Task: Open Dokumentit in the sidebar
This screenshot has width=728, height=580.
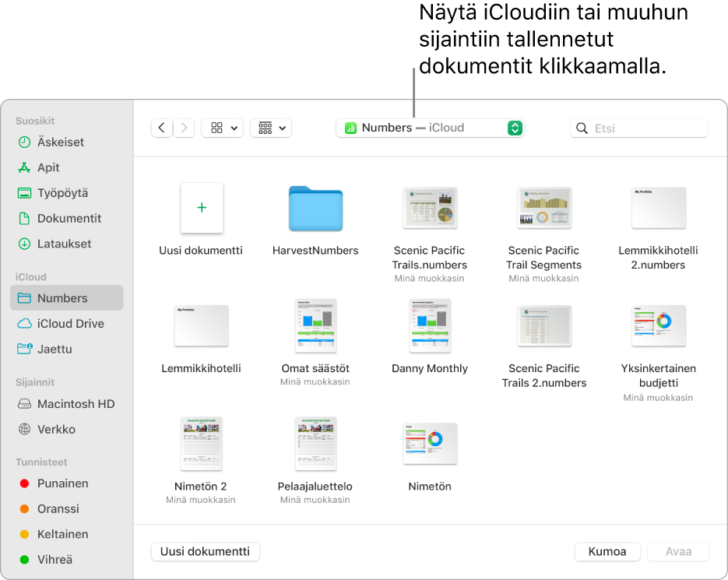Action: [66, 218]
